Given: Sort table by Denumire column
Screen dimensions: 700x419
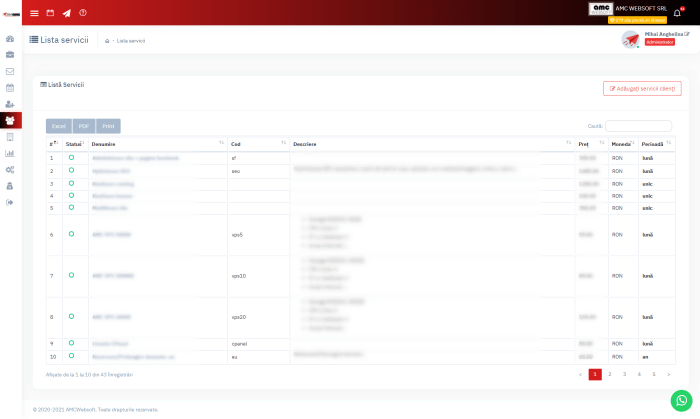Looking at the screenshot, I should click(x=157, y=144).
